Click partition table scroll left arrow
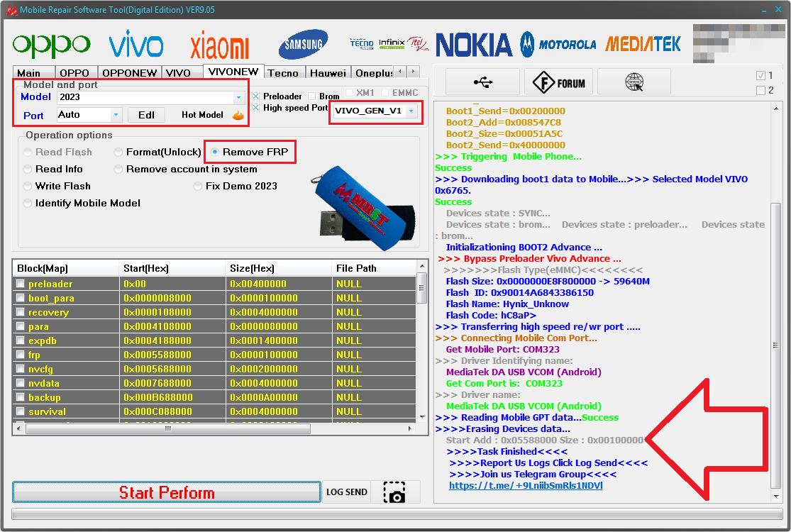Image resolution: width=791 pixels, height=532 pixels. click(x=18, y=428)
